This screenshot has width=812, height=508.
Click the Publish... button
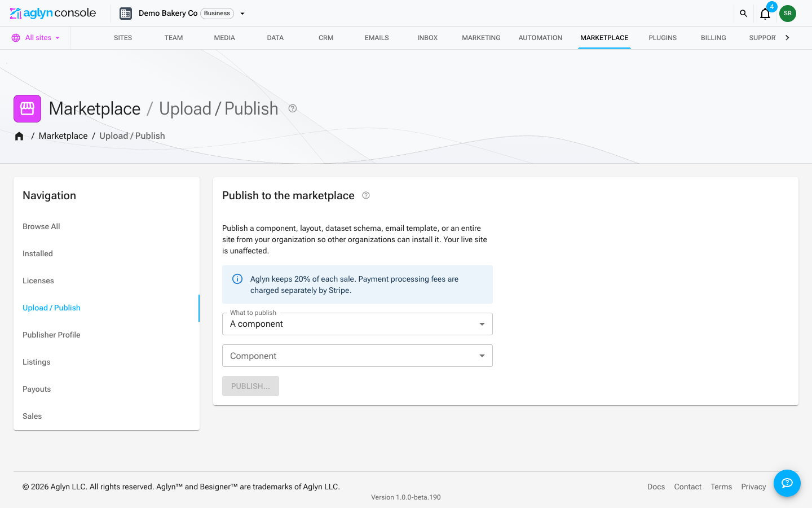(250, 386)
